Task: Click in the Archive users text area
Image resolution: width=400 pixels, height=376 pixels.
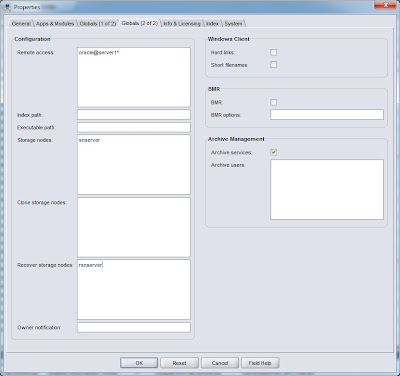Action: 327,190
